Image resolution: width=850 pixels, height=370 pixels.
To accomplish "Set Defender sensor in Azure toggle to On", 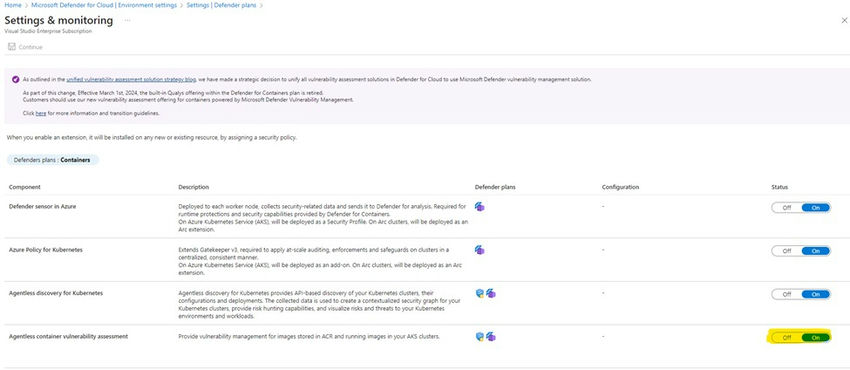I will (815, 207).
